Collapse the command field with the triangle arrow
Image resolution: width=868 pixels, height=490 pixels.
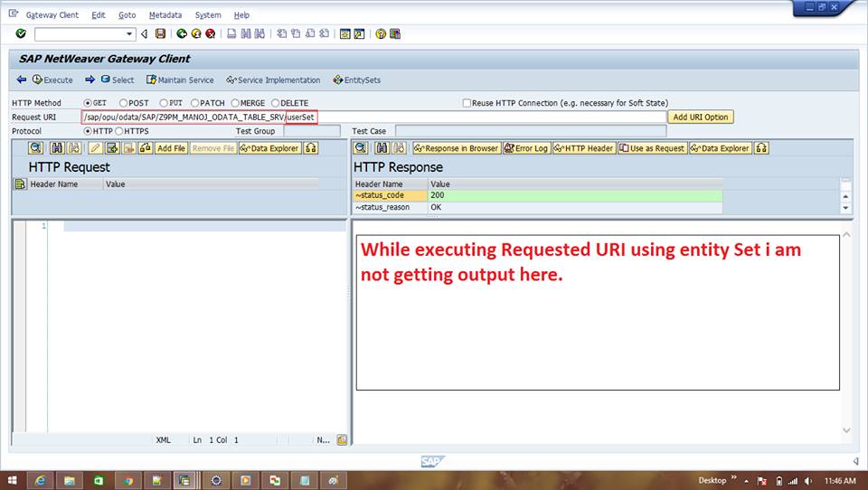click(x=144, y=33)
